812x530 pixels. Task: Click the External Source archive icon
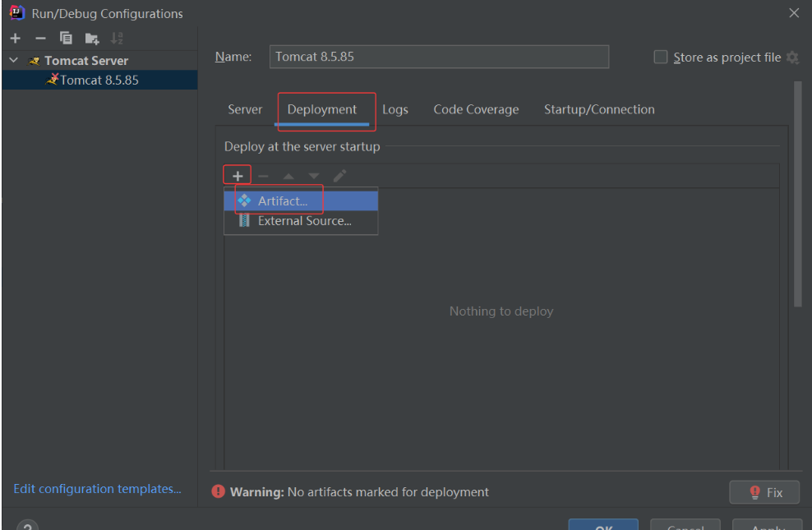[x=244, y=221]
